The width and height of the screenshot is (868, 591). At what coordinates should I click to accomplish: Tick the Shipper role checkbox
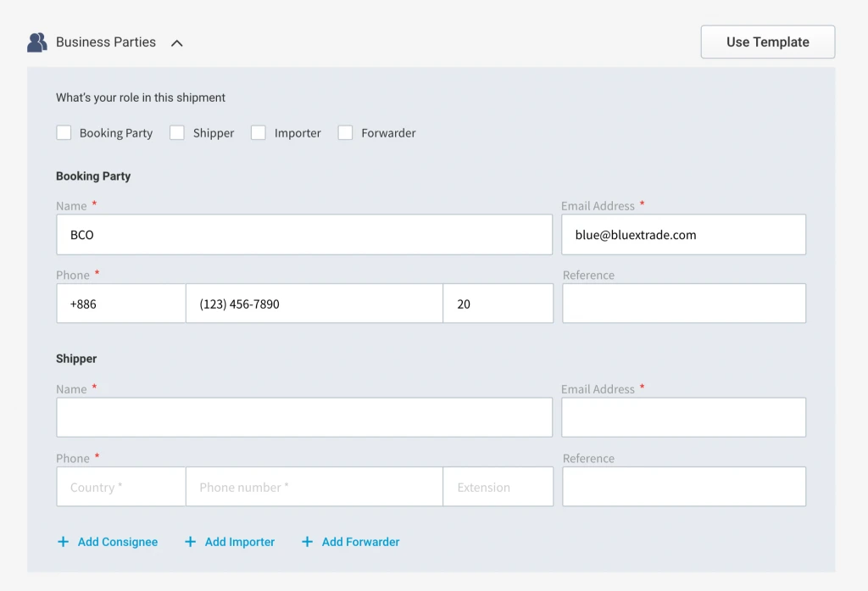pos(177,132)
